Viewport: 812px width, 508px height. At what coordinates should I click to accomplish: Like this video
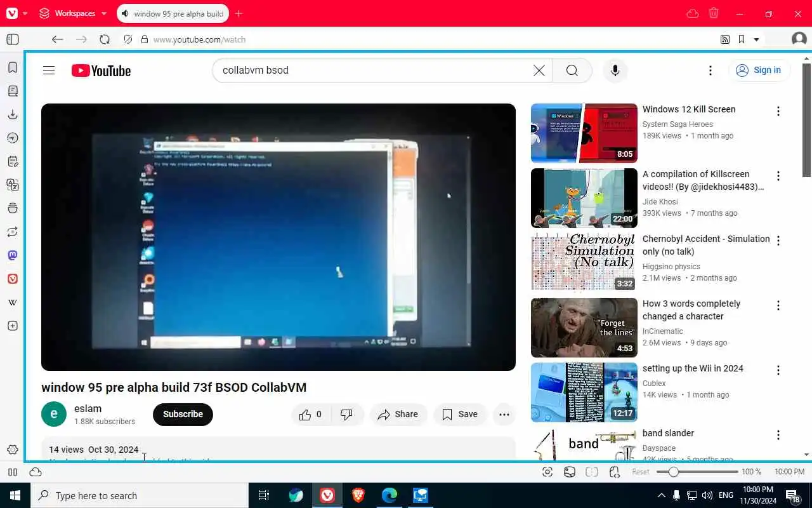(x=311, y=415)
